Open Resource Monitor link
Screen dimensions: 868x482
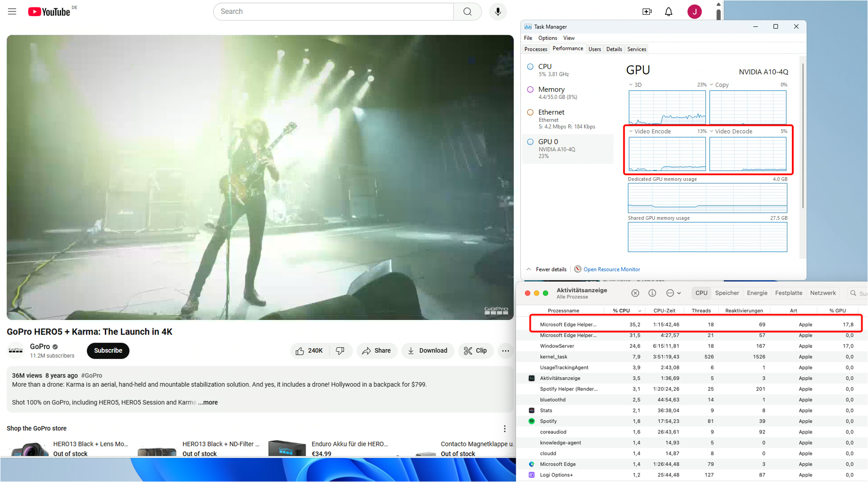point(611,270)
